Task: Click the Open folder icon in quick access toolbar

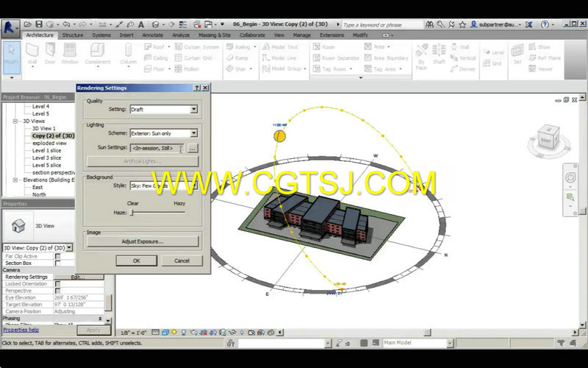Action: (27, 24)
